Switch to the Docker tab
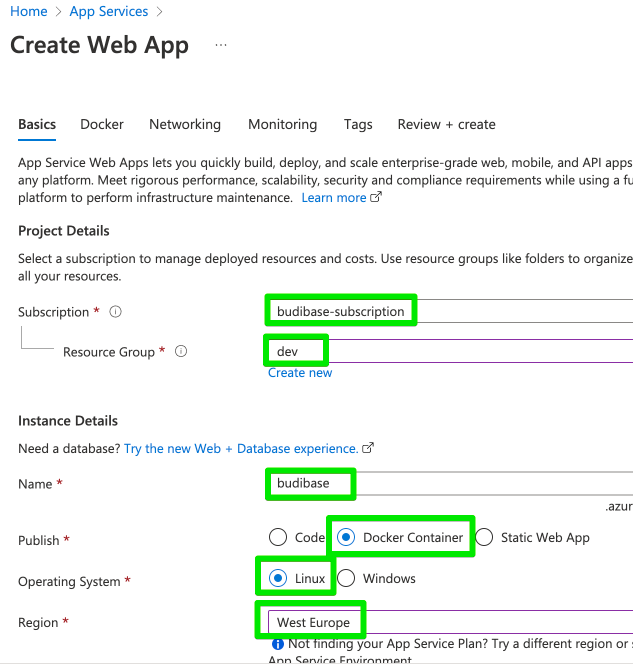 click(x=102, y=124)
